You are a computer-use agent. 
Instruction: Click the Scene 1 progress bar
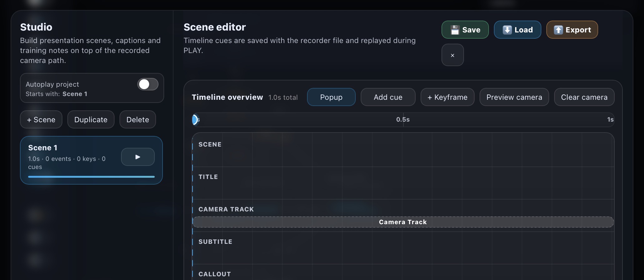coord(91,177)
